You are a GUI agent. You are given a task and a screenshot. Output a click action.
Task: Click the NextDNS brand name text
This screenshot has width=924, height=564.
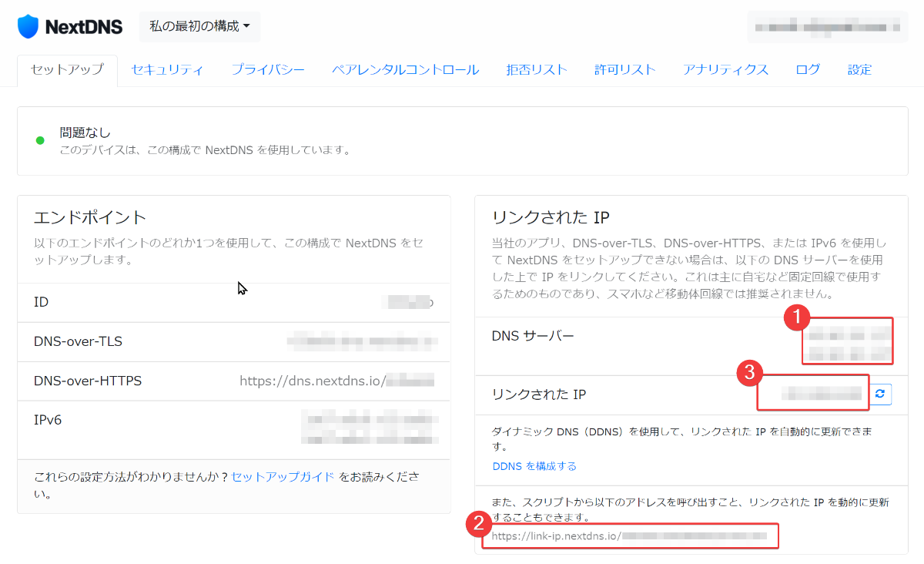pos(84,27)
